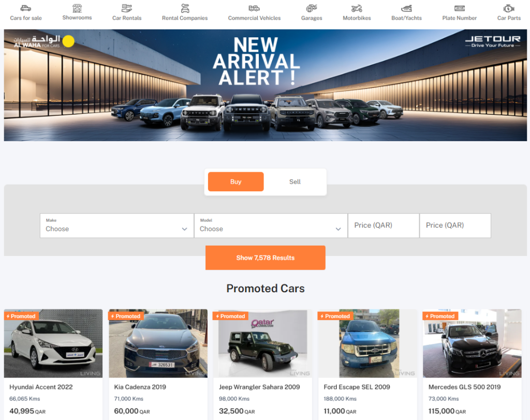530x420 pixels.
Task: Click the Showrooms building icon
Action: click(x=77, y=8)
